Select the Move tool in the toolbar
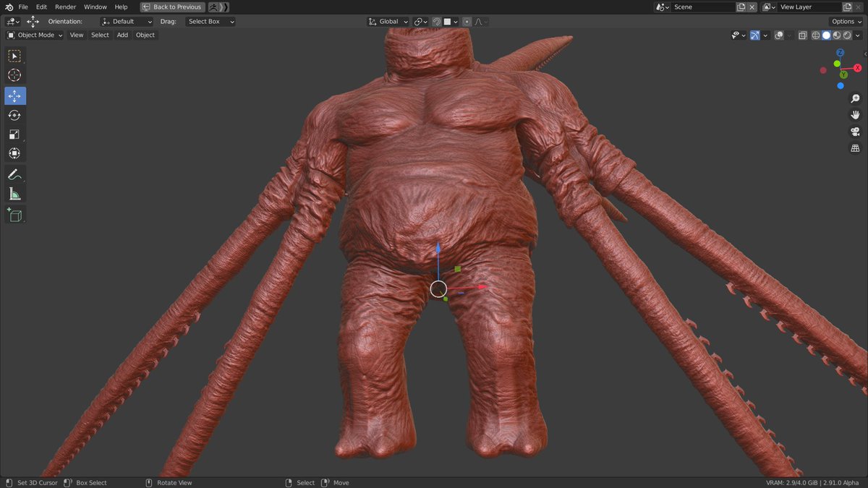The height and width of the screenshot is (488, 868). point(14,95)
